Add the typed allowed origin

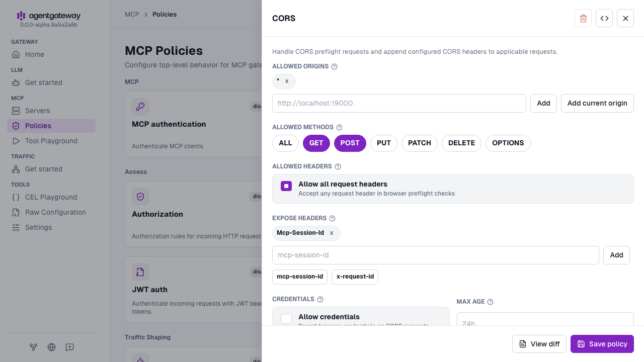(x=543, y=103)
